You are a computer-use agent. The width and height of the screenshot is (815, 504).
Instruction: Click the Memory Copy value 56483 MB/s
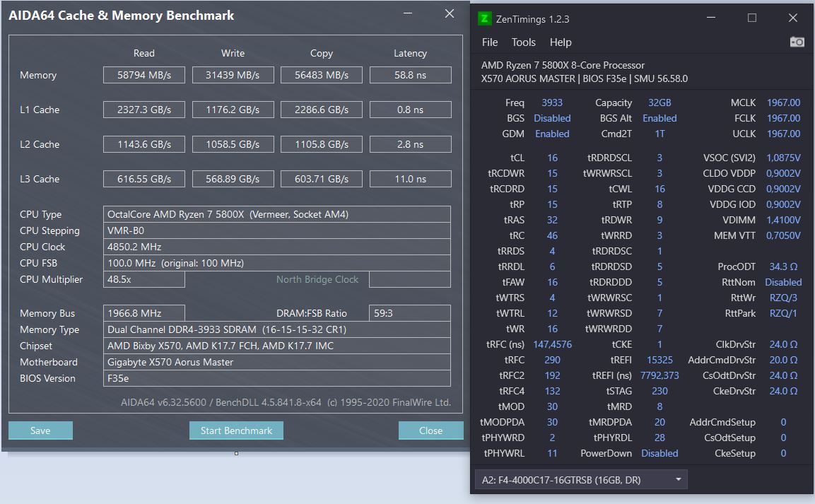pyautogui.click(x=321, y=75)
